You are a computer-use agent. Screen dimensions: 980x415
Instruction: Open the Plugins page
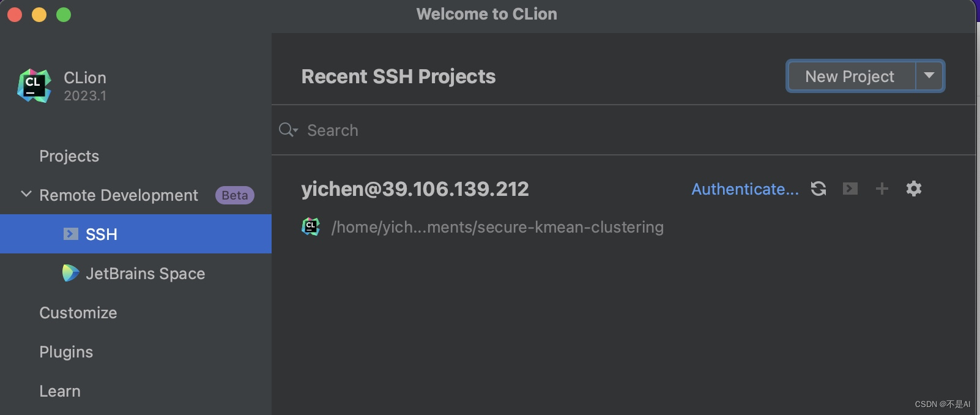point(65,351)
